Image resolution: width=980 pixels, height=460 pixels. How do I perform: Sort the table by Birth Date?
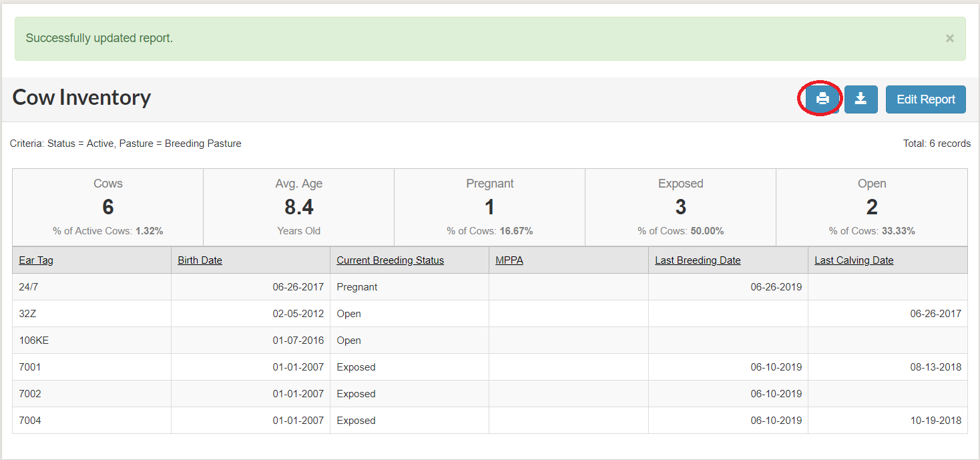click(x=200, y=260)
